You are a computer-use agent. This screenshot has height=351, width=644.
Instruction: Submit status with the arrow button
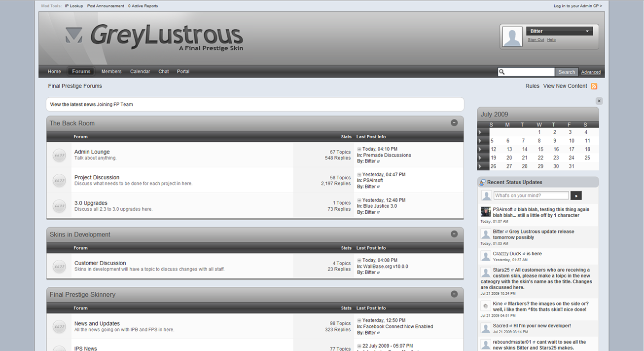[x=576, y=195]
